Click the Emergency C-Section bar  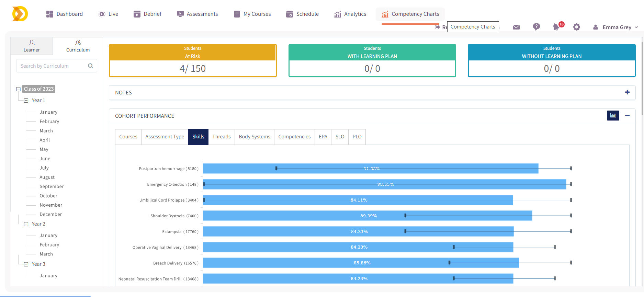(x=384, y=184)
